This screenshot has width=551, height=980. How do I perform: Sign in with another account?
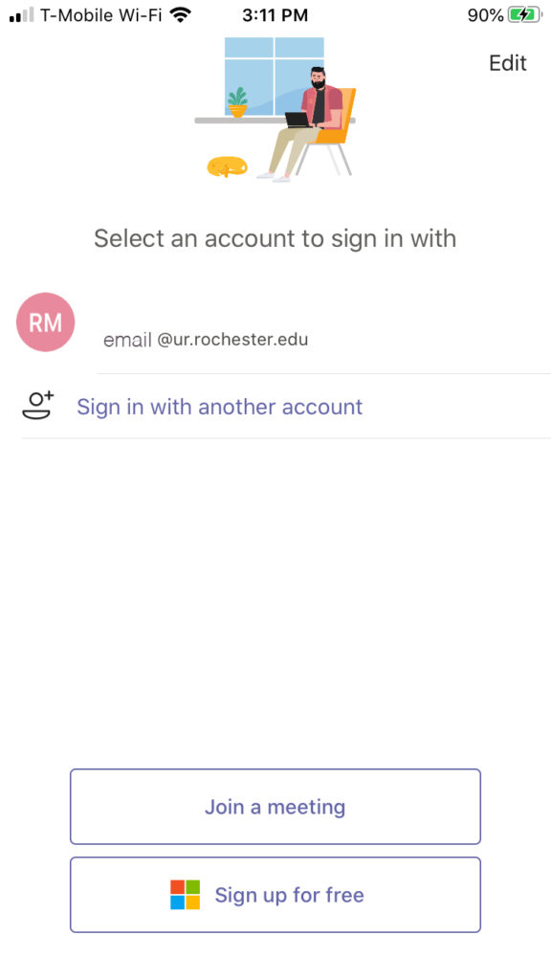(x=219, y=406)
